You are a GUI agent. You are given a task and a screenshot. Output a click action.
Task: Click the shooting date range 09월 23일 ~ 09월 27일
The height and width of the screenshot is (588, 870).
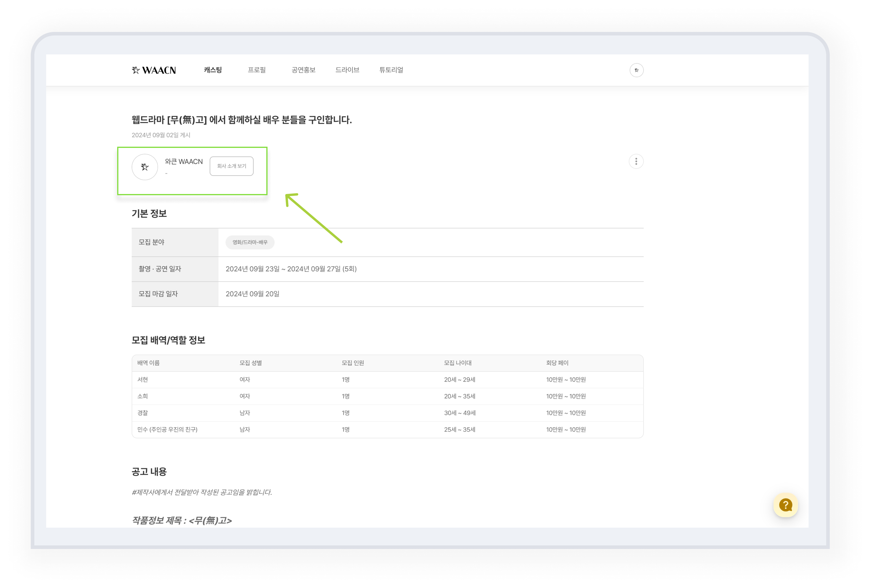pyautogui.click(x=291, y=269)
